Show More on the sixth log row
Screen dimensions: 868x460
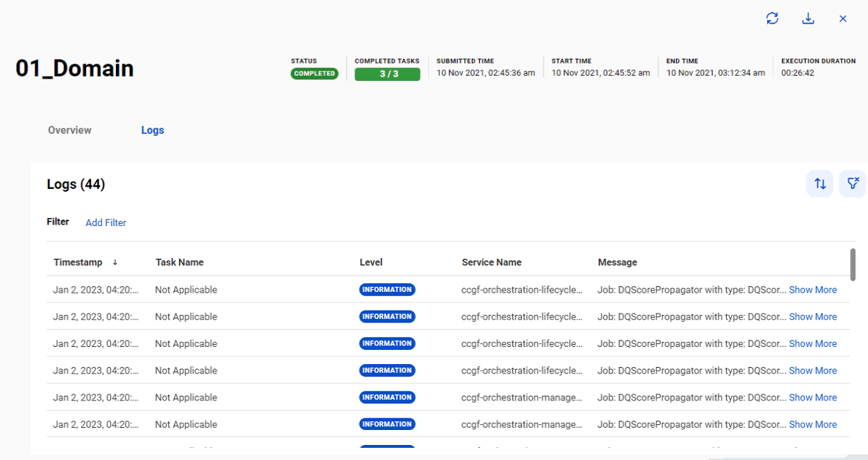point(813,424)
